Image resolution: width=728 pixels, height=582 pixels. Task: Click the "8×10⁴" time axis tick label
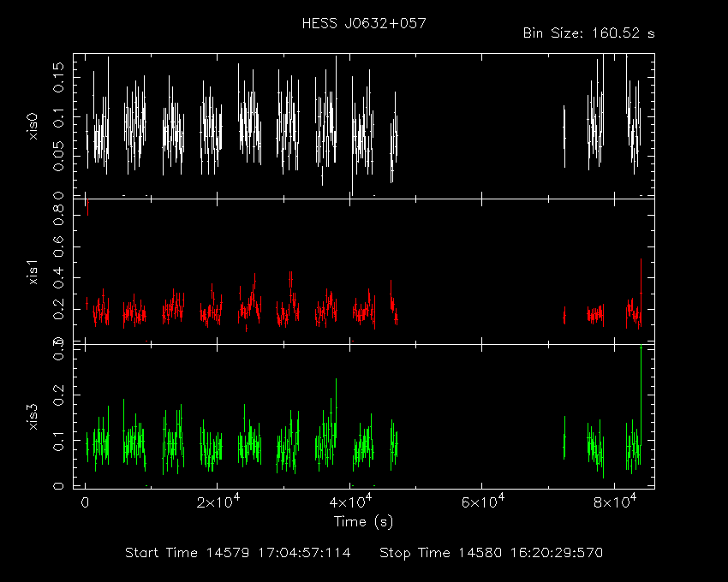click(x=615, y=502)
